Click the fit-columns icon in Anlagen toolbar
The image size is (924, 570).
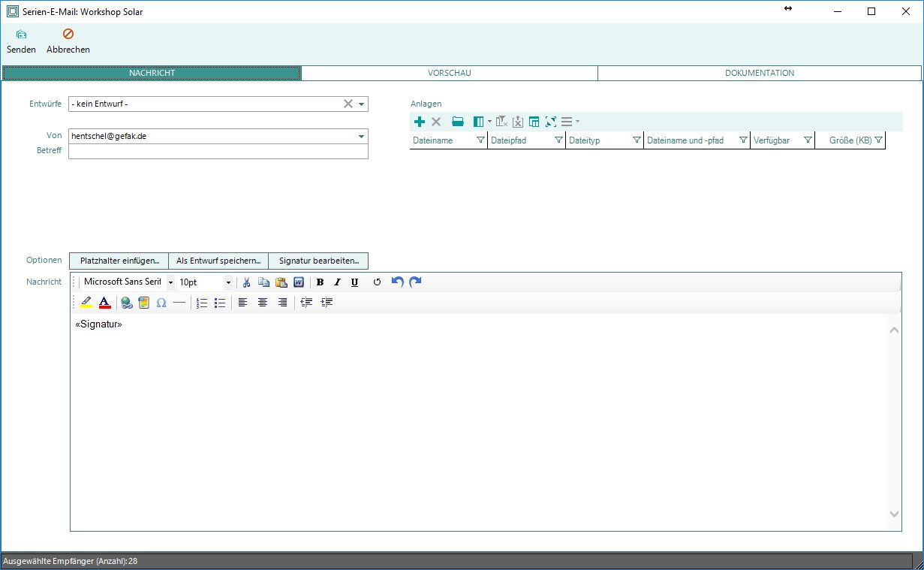coord(551,122)
